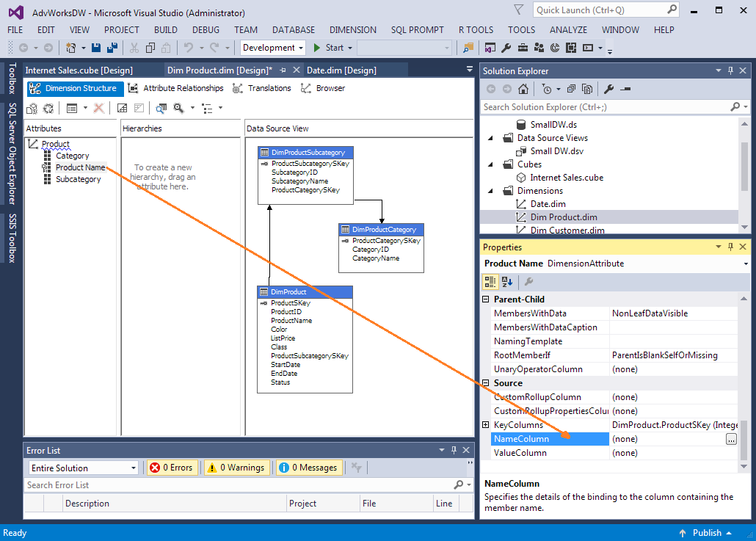Toggle the 0 Messages filter button
The width and height of the screenshot is (756, 541).
[308, 468]
